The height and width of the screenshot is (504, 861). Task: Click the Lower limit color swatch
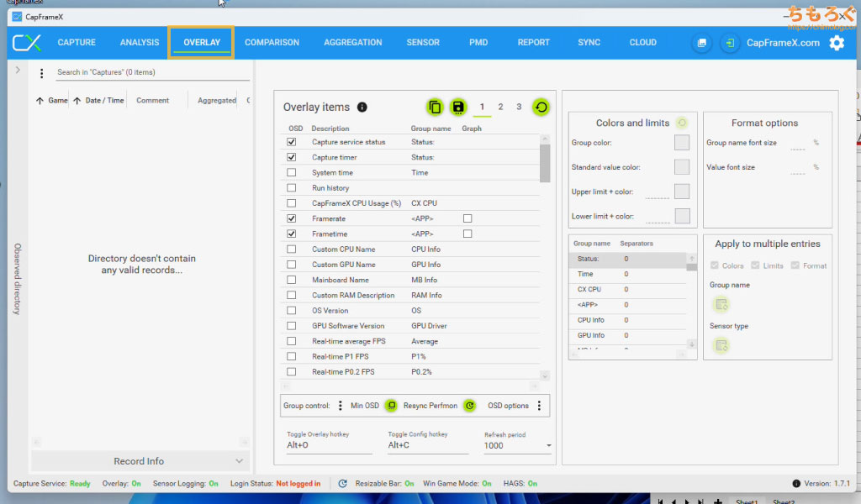pos(681,216)
